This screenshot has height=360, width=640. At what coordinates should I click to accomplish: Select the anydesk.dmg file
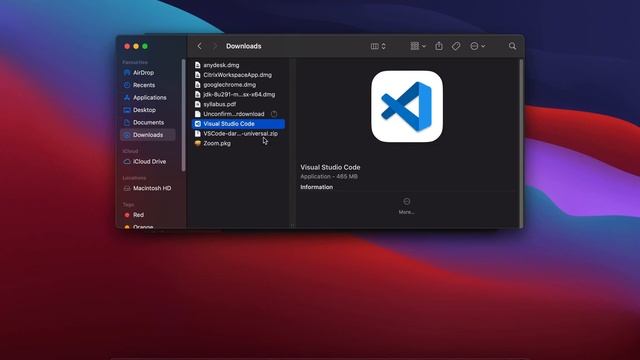click(x=238, y=65)
